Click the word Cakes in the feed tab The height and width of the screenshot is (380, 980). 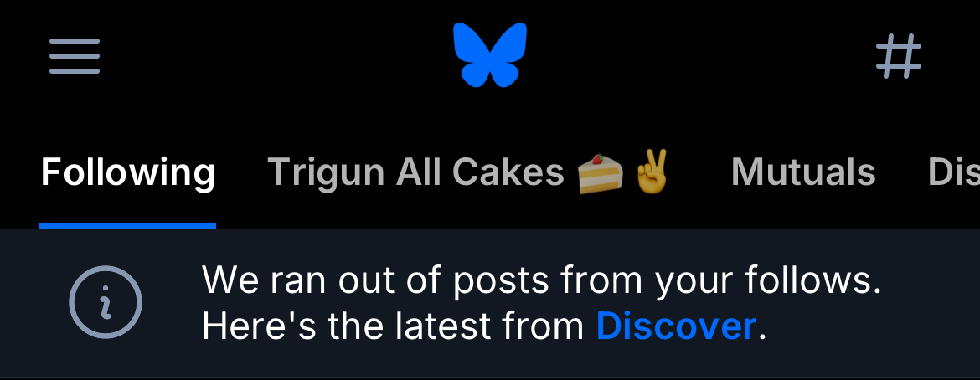pos(508,172)
